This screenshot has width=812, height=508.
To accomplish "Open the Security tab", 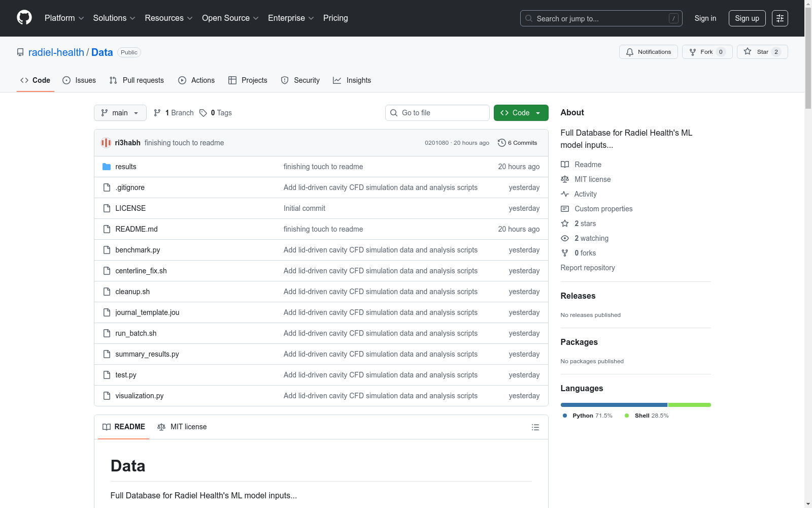I will coord(300,80).
